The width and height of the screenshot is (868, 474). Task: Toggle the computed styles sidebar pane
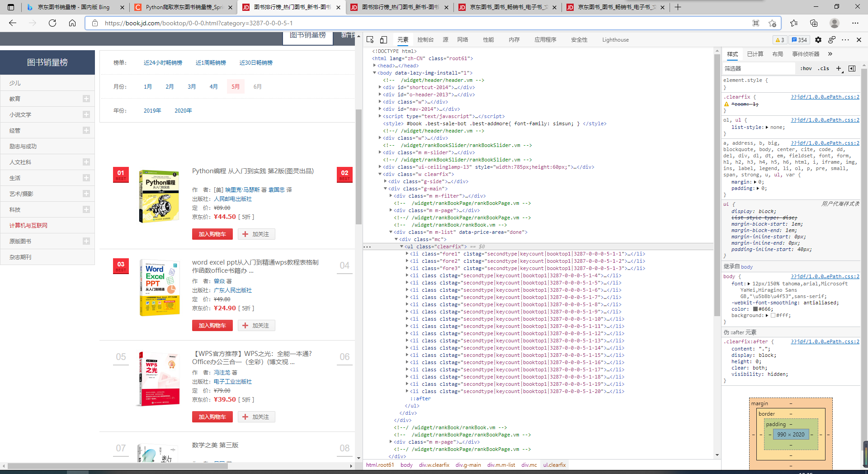(852, 68)
